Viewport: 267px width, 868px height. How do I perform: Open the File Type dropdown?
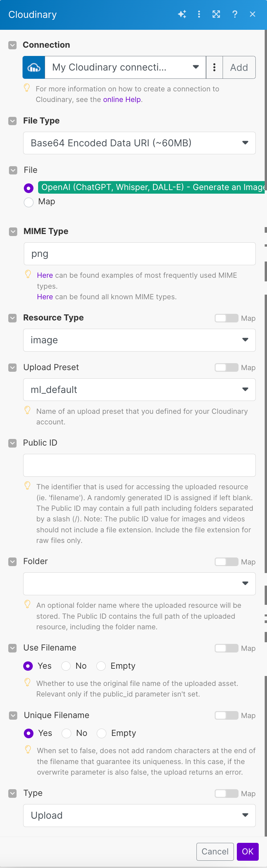point(139,143)
